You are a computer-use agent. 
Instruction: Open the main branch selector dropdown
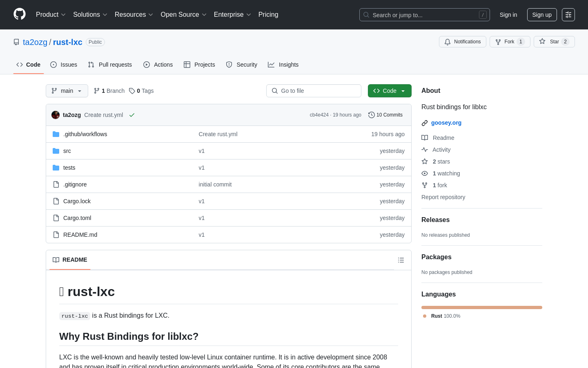[x=67, y=91]
